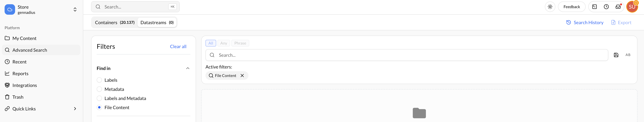
Task: Switch to the Datastreams tab
Action: [157, 22]
